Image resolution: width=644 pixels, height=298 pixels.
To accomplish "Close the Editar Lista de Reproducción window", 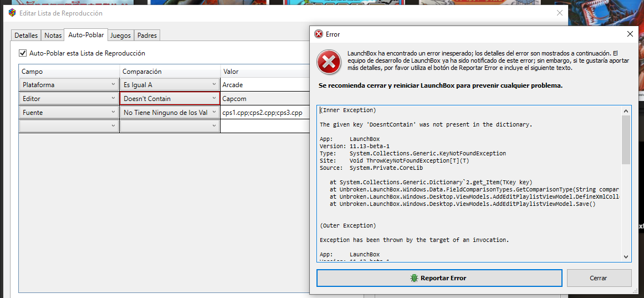I will (559, 13).
